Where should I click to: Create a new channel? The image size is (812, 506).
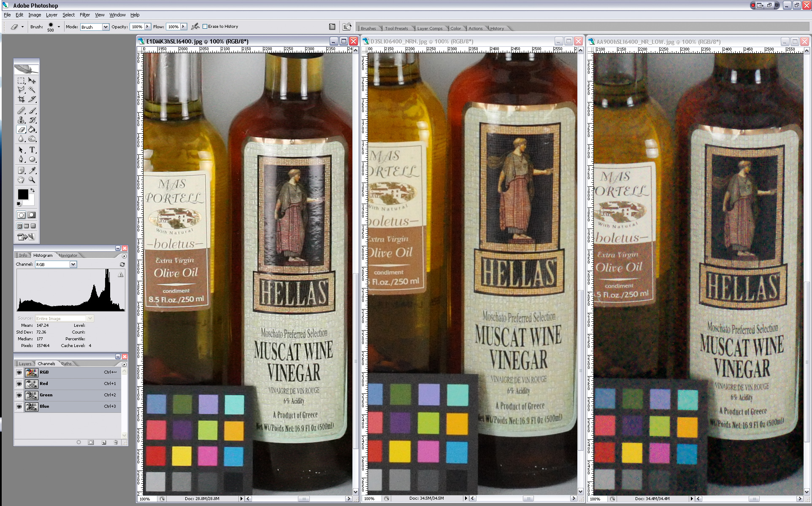point(103,442)
